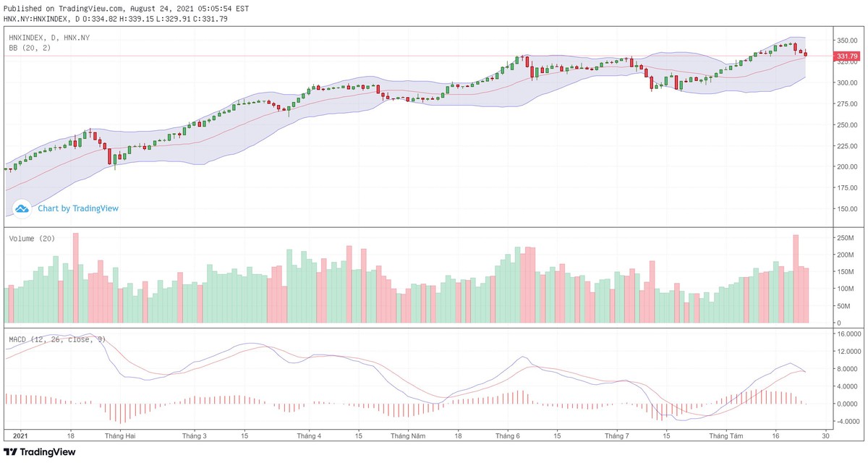Click the 2021 year label on the time axis
868x463 pixels.
click(20, 436)
